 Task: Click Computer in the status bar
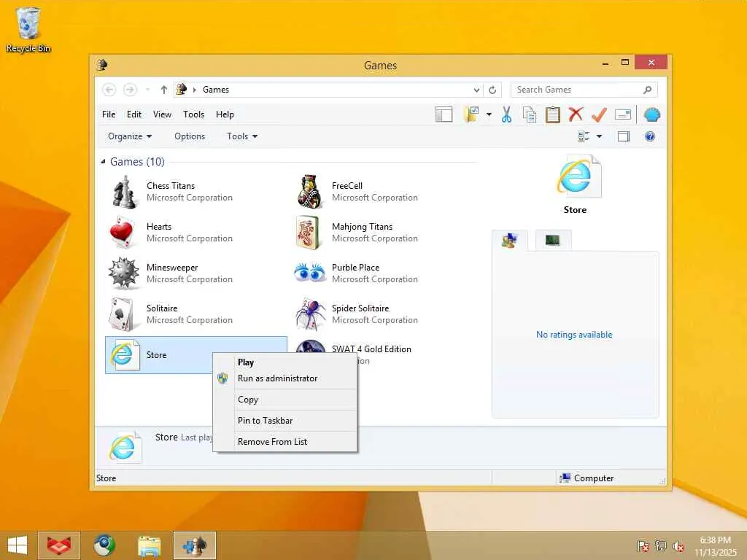[x=587, y=478]
